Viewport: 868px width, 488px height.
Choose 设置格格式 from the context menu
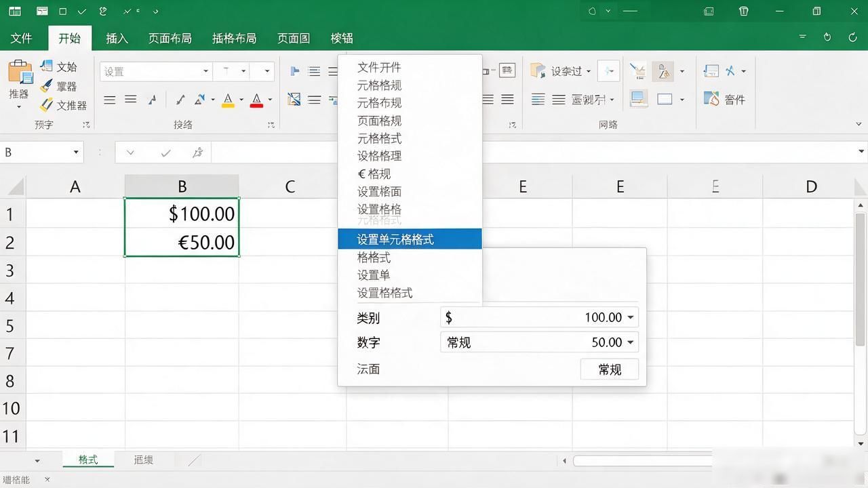[384, 293]
